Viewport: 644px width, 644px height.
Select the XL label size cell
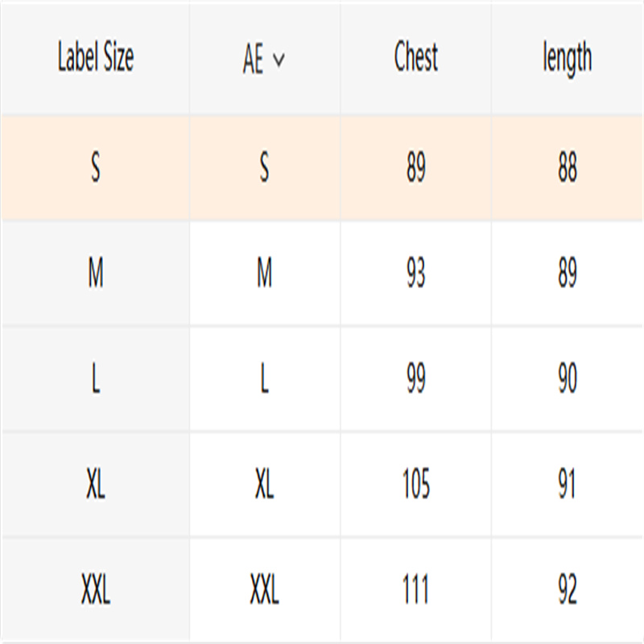click(95, 484)
